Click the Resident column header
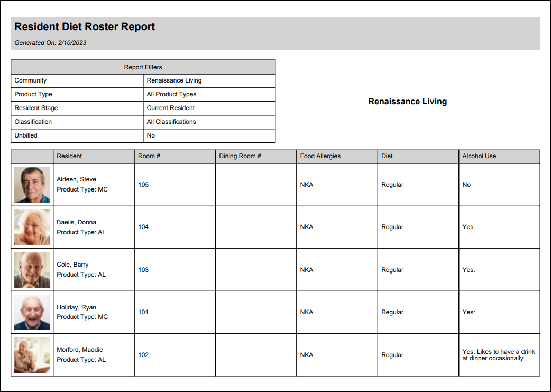Viewport: 551px width, 392px height. (69, 156)
